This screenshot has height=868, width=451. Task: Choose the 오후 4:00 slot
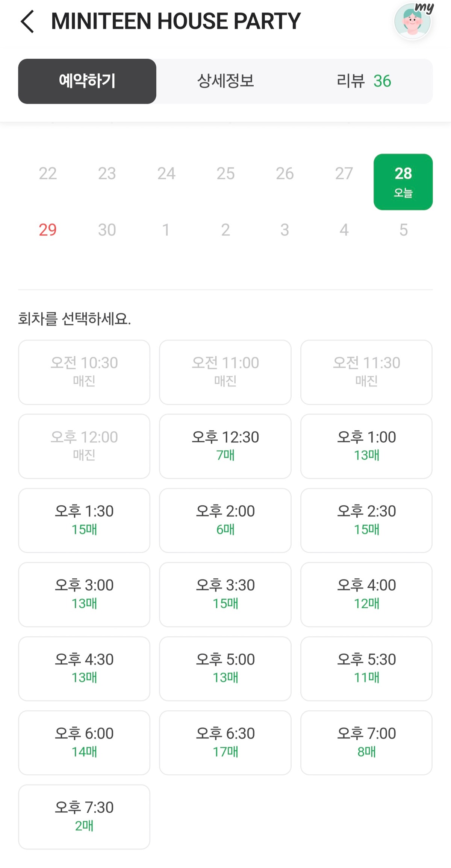(366, 594)
